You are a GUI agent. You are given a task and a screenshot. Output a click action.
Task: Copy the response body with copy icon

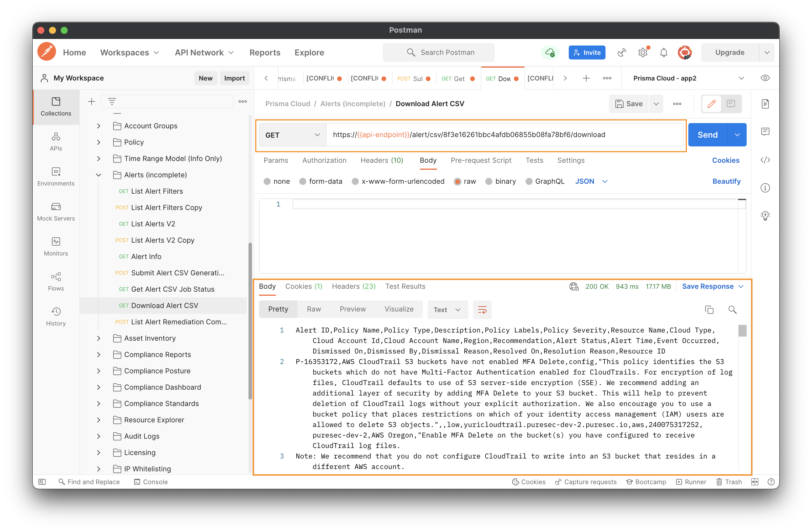coord(709,309)
